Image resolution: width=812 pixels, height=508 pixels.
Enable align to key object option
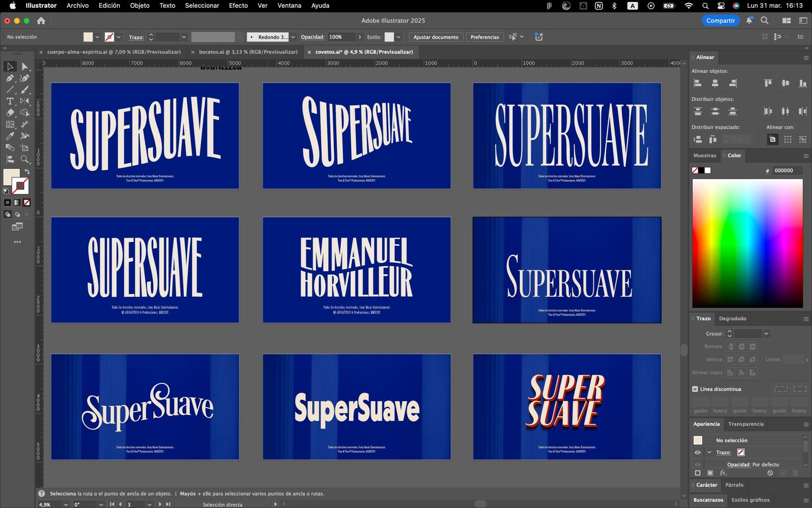coord(802,139)
